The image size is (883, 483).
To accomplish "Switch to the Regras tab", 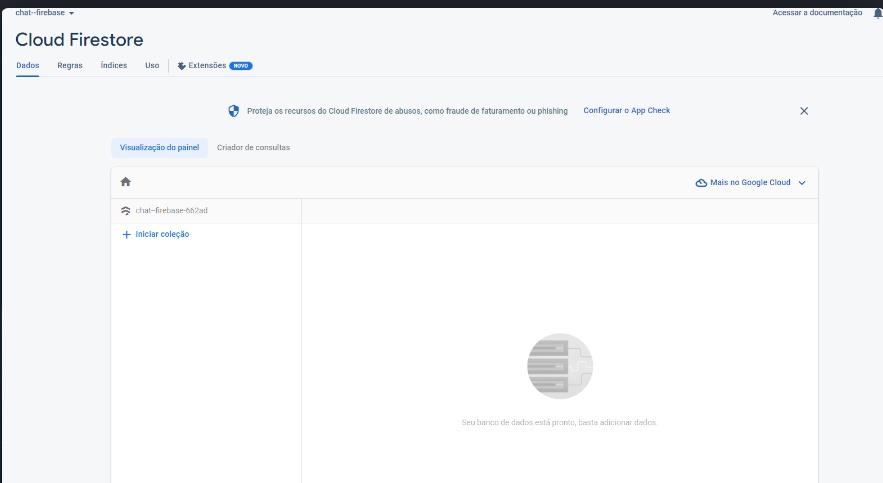I will [70, 65].
